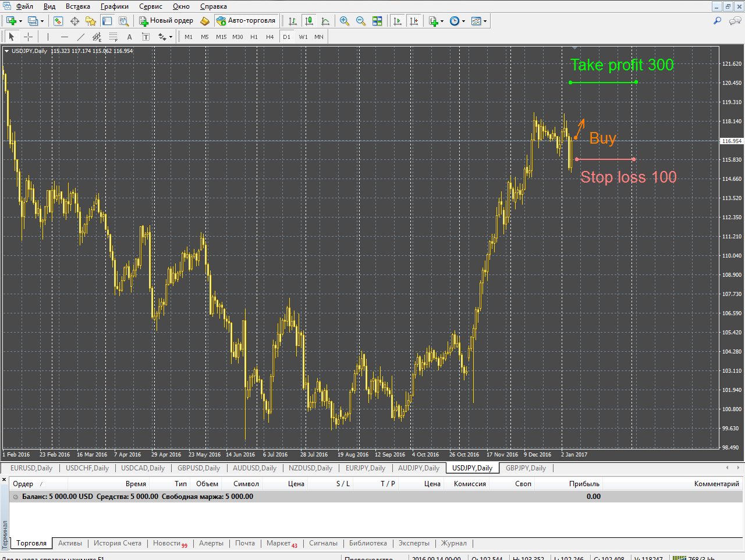This screenshot has width=745, height=560.
Task: Expand the arrows objects dropdown
Action: [x=171, y=37]
